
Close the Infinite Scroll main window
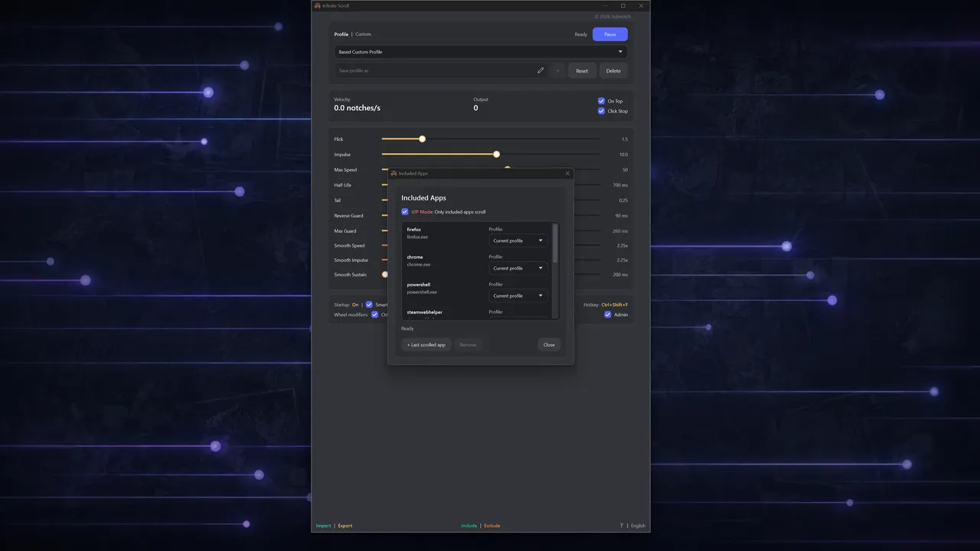[641, 5]
